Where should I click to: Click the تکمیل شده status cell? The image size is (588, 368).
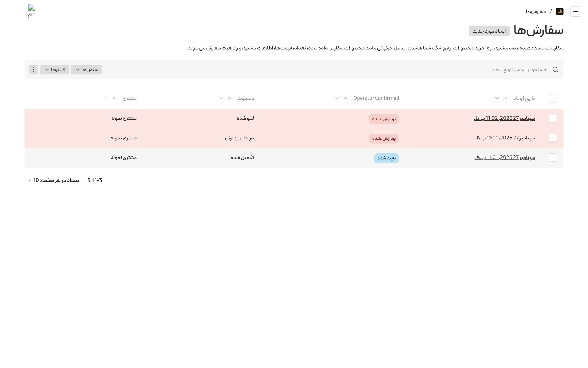(x=242, y=157)
